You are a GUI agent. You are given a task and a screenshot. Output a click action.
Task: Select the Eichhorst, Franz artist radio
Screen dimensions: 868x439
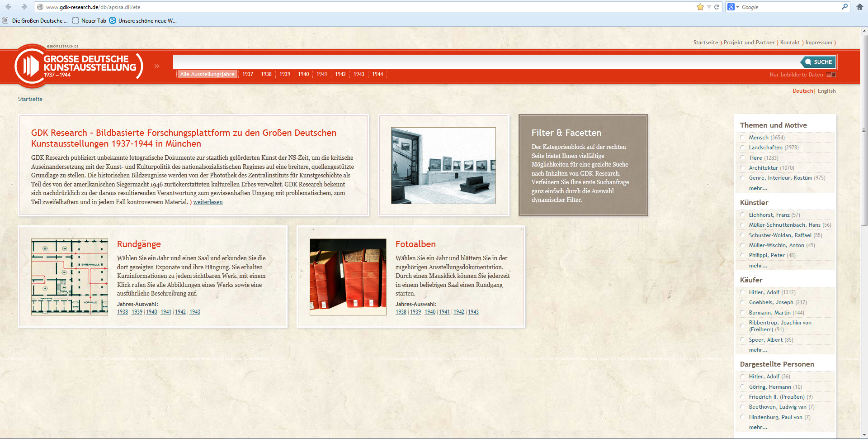(742, 215)
